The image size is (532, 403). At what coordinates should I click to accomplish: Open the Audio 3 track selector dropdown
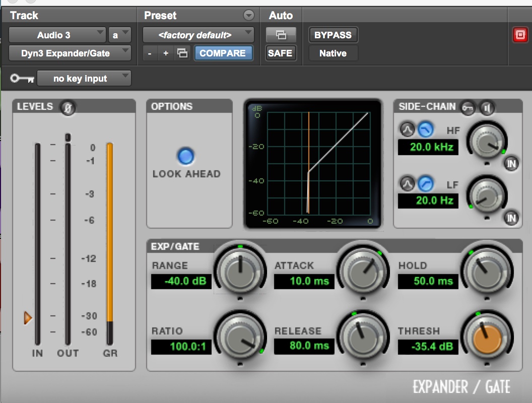[57, 35]
